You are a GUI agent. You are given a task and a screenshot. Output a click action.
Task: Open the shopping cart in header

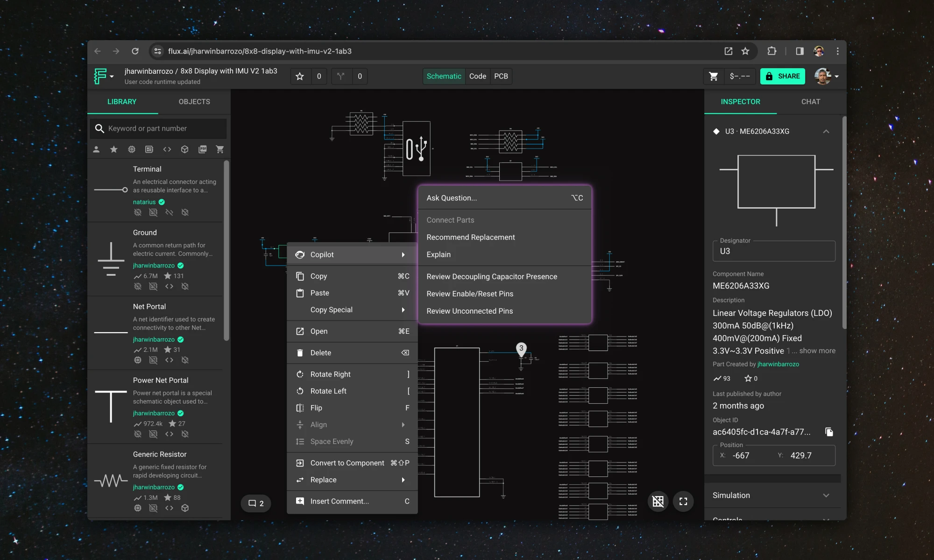[713, 76]
